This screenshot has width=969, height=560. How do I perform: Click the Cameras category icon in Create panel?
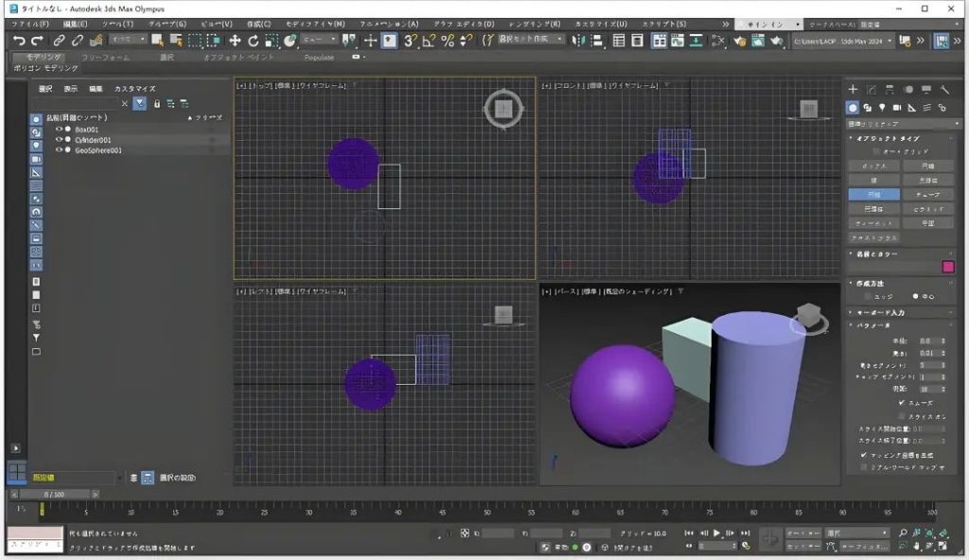(x=897, y=108)
